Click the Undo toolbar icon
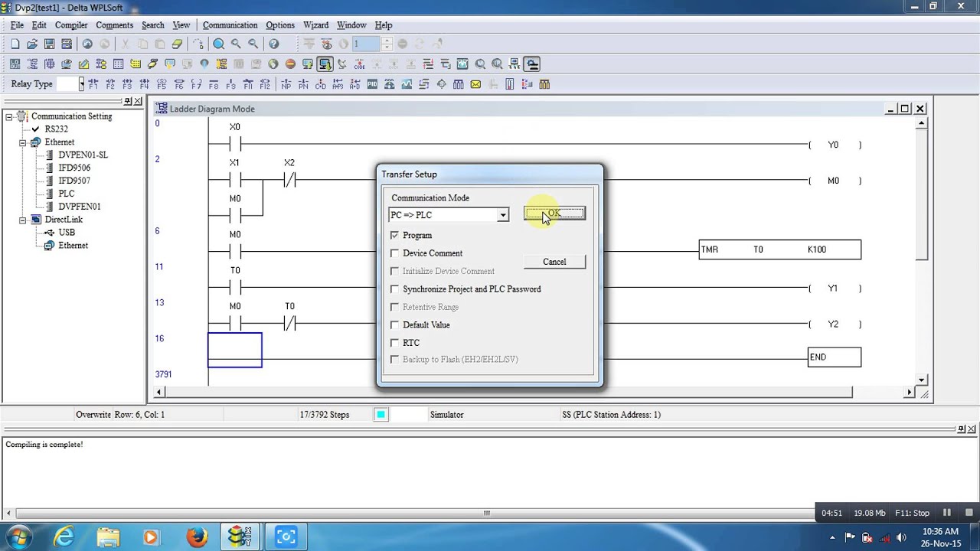Viewport: 980px width, 551px height. tap(87, 44)
